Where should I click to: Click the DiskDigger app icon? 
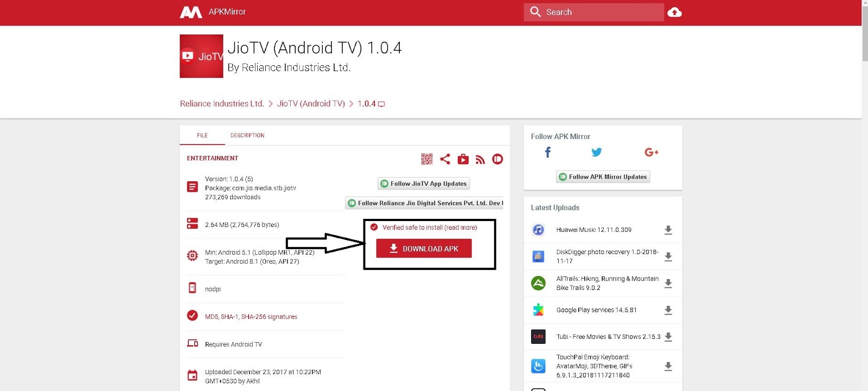(538, 256)
